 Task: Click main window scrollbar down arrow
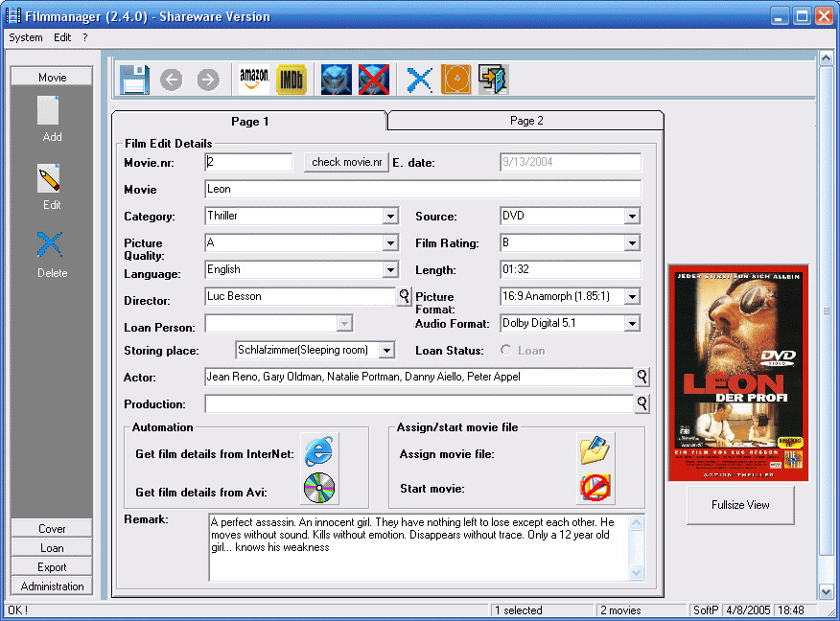click(x=826, y=592)
